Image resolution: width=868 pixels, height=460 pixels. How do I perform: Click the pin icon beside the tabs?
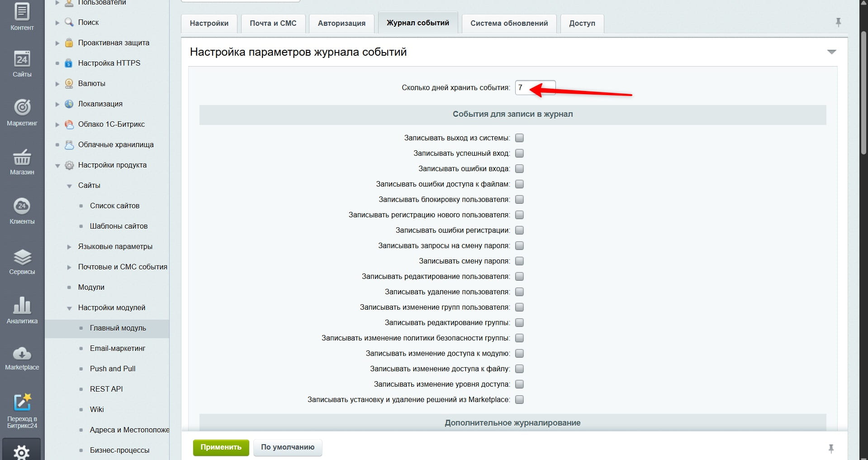(x=838, y=22)
